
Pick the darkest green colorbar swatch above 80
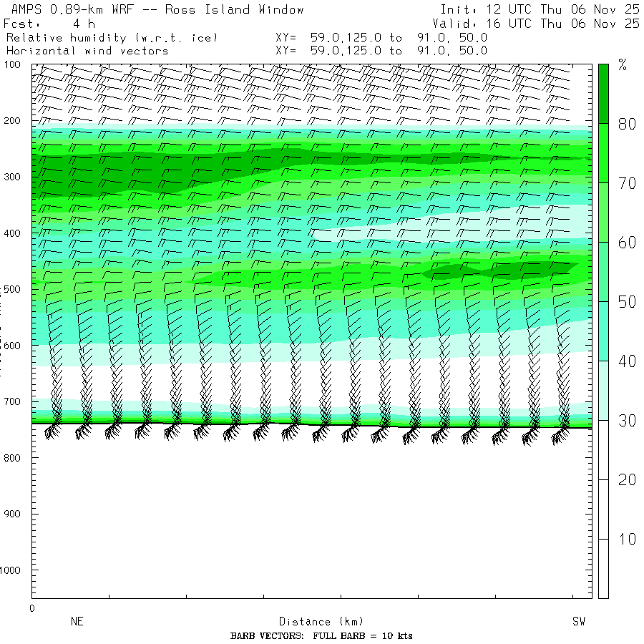pyautogui.click(x=603, y=94)
